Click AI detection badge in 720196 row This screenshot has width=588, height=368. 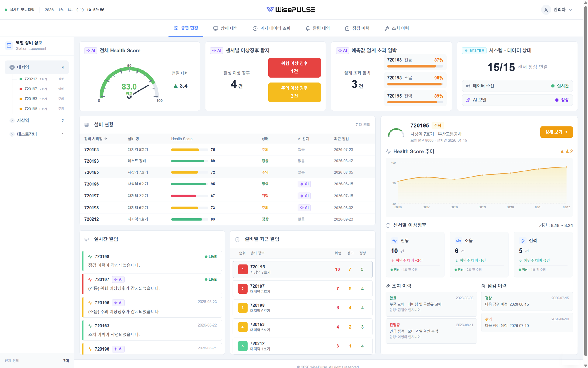click(x=304, y=184)
